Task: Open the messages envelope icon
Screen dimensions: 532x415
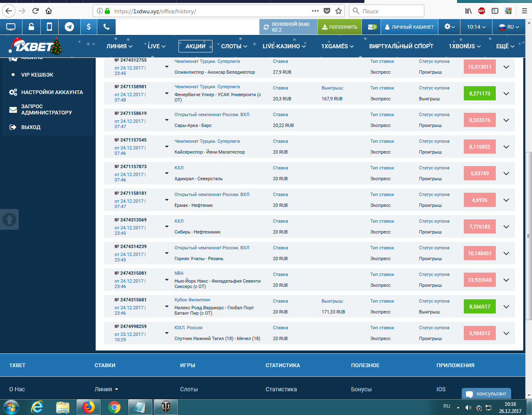Action: click(x=372, y=27)
